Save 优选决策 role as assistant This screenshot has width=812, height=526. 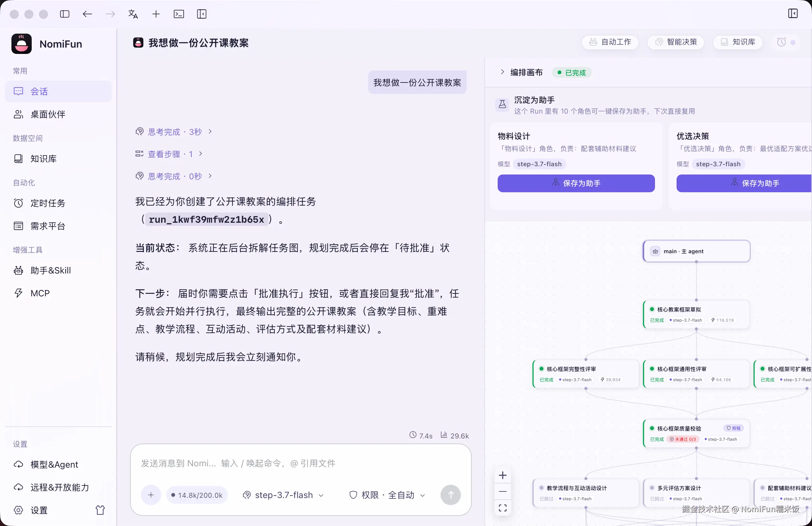744,183
